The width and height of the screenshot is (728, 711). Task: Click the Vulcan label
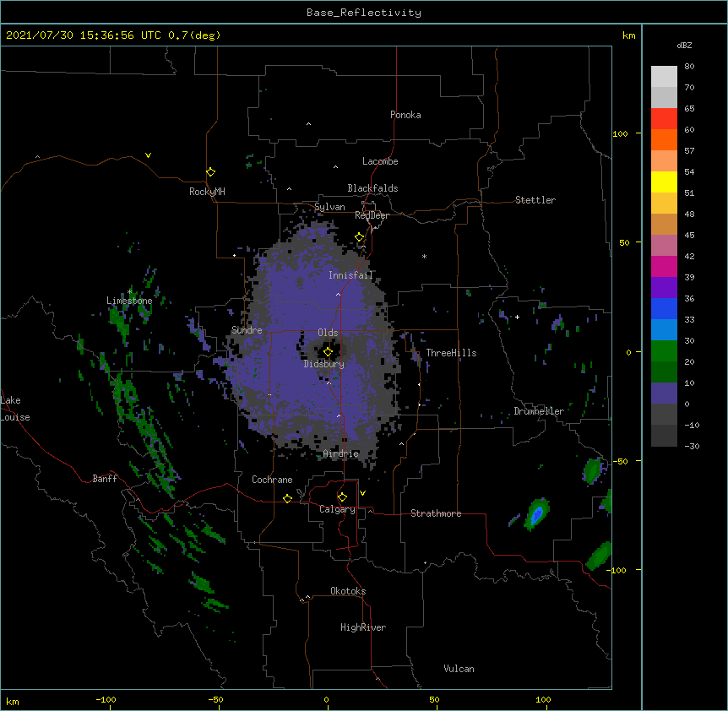pyautogui.click(x=459, y=669)
